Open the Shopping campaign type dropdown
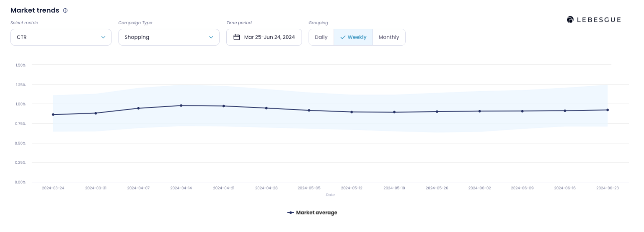This screenshot has width=644, height=232. click(x=168, y=37)
